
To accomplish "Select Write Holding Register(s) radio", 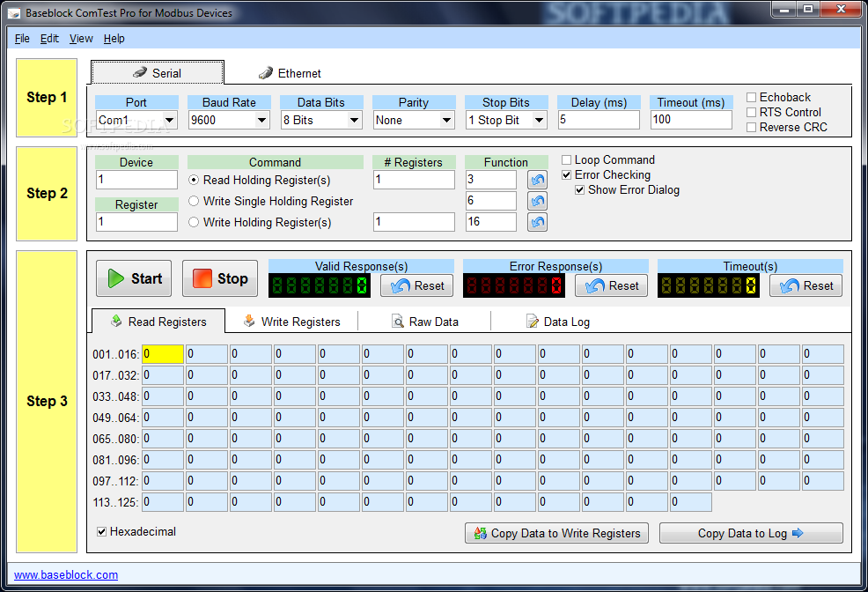I will coord(194,222).
